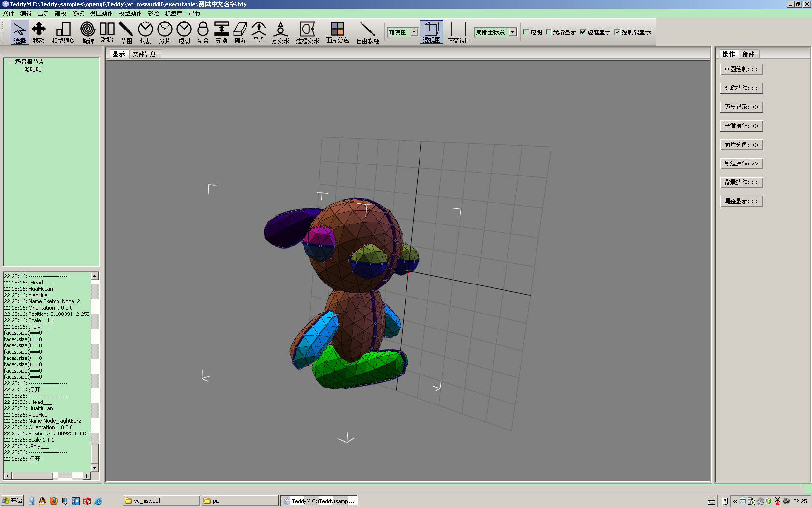
Task: Expand the 面片分色 panel on the right
Action: tap(741, 145)
